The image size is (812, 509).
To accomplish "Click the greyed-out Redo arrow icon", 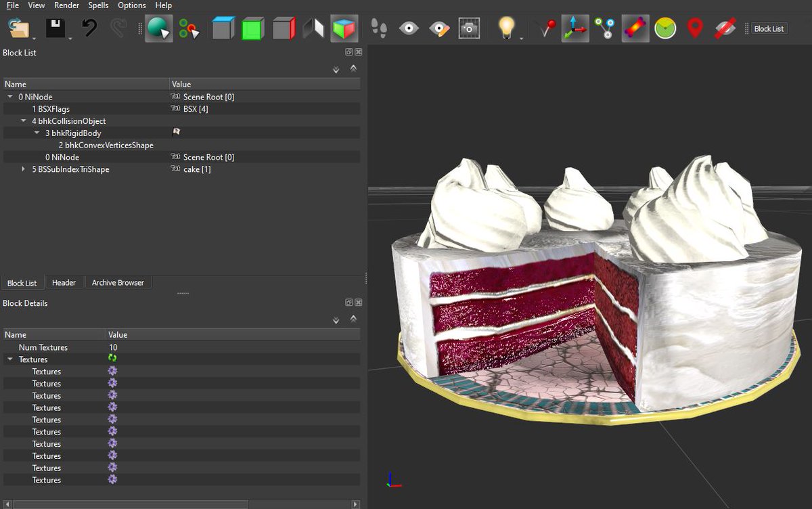I will (118, 28).
